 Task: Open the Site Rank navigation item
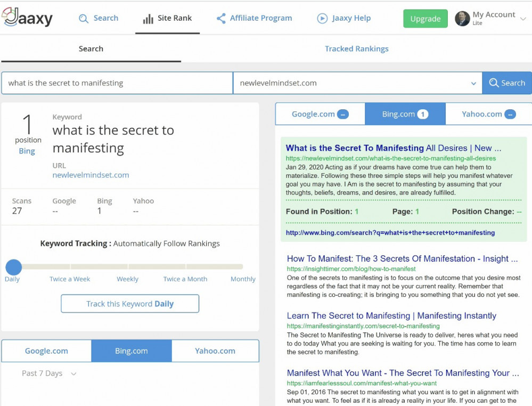[167, 18]
